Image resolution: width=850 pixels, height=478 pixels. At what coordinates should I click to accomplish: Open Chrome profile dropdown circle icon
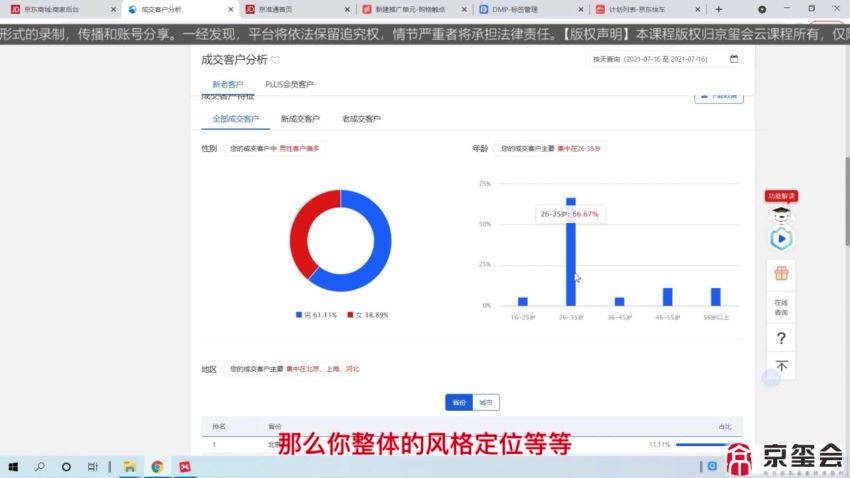(x=790, y=9)
